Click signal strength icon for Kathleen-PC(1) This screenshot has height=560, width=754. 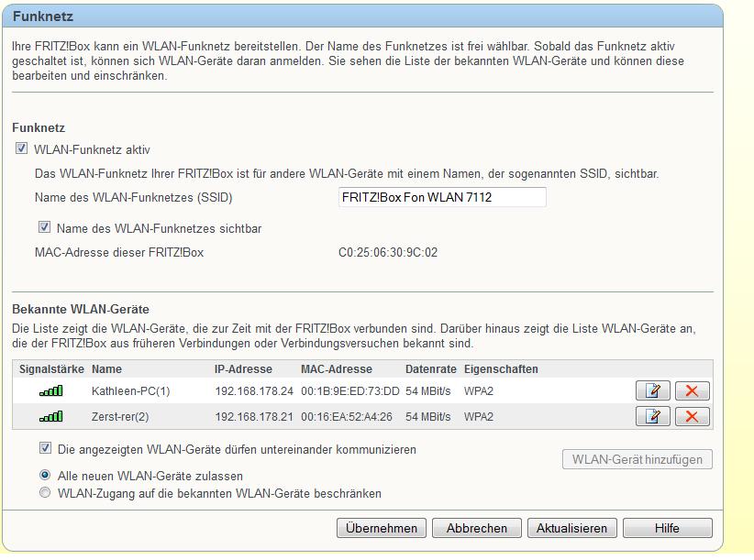click(51, 390)
